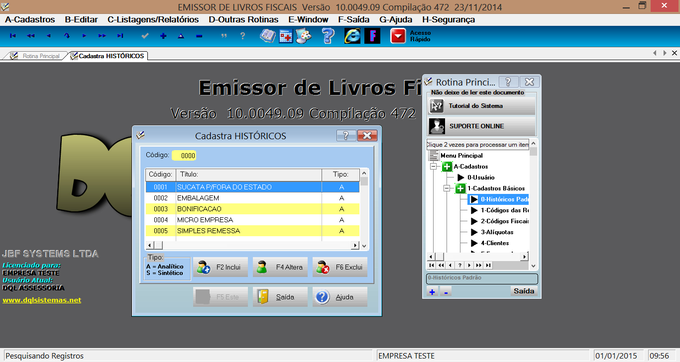The height and width of the screenshot is (362, 680).
Task: Click the Título column header
Action: click(248, 174)
